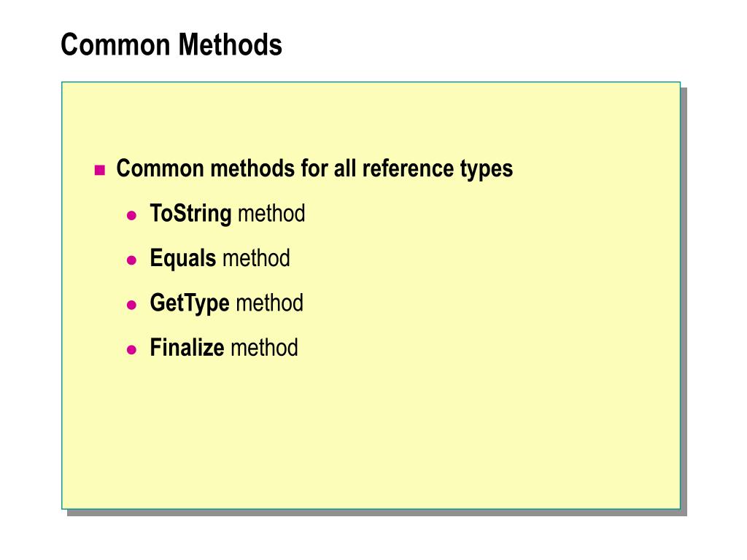
Task: Click the round bullet beside Finalize
Action: (132, 350)
